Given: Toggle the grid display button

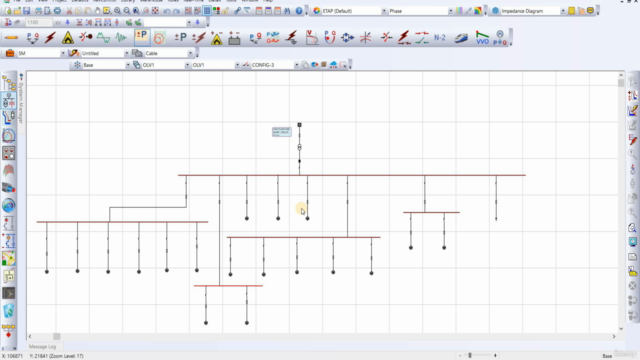Looking at the screenshot, I should pos(207,11).
